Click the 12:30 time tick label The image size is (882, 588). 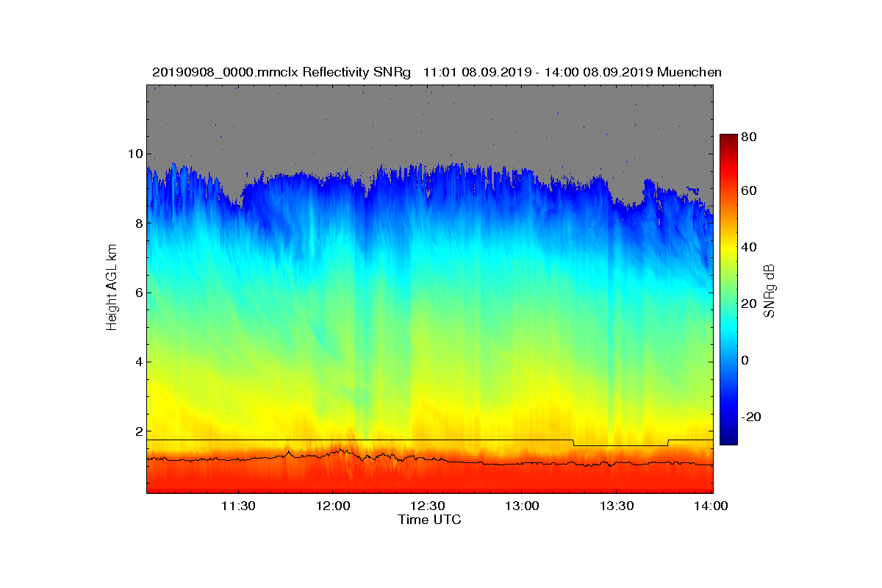coord(427,506)
